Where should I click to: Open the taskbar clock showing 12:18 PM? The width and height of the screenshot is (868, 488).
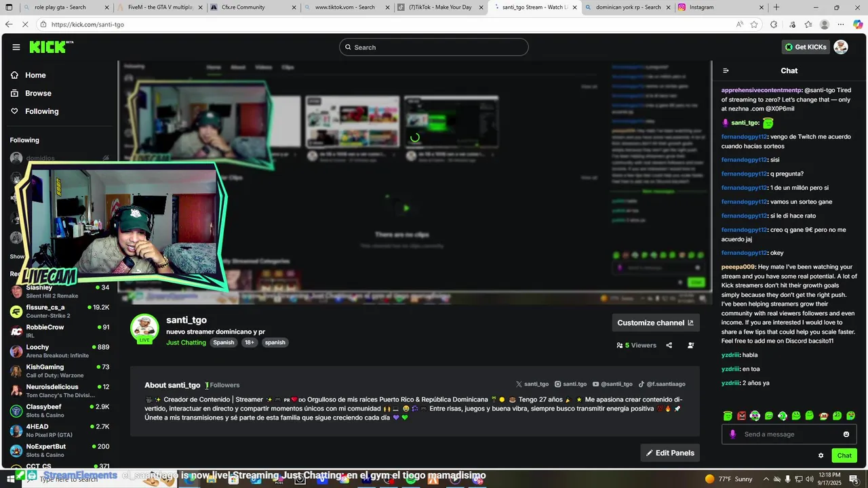coord(828,479)
